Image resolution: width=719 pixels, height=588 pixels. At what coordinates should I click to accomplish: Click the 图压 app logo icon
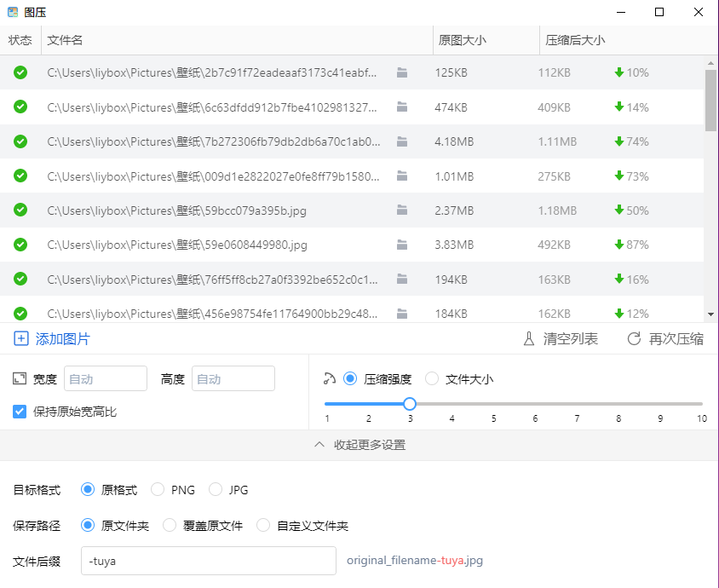point(13,12)
